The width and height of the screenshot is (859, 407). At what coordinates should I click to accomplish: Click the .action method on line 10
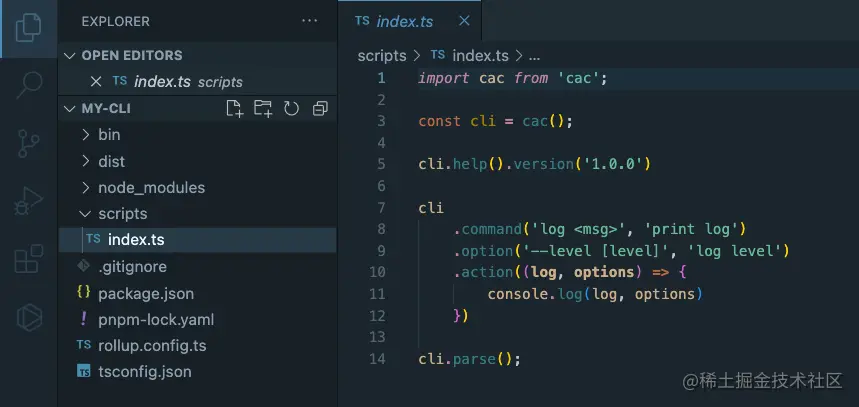[x=483, y=272]
